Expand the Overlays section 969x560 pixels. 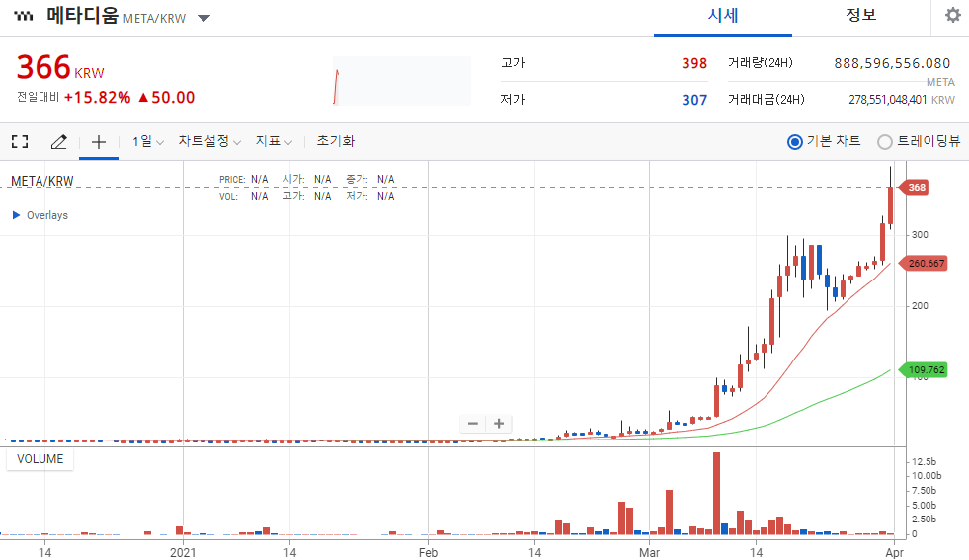40,215
